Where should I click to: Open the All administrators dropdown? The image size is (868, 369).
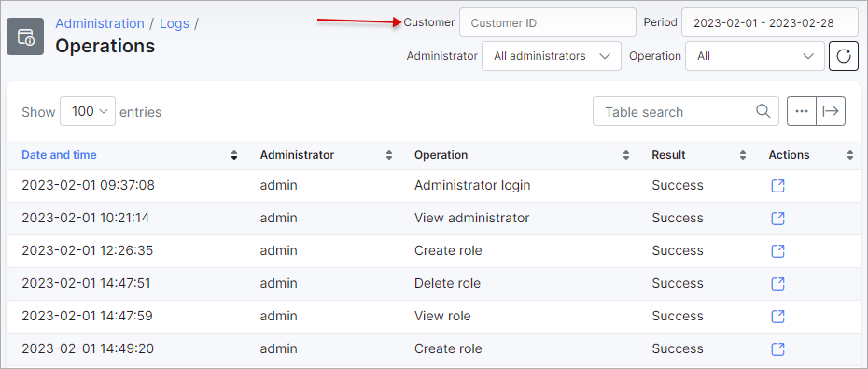[x=552, y=56]
